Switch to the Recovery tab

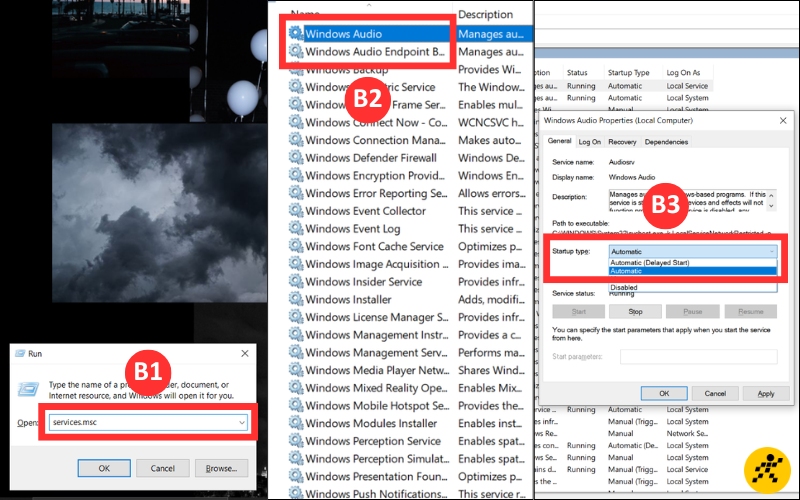point(622,142)
